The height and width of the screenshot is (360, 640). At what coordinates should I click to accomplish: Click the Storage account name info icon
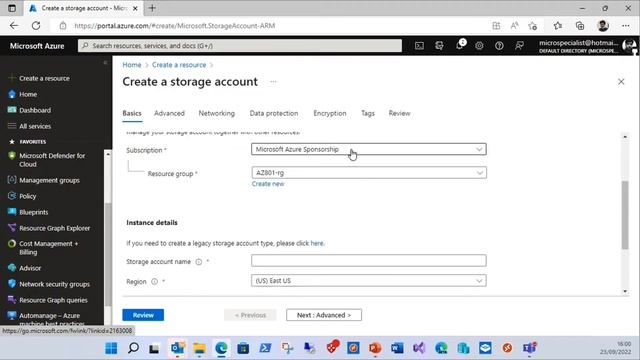(x=198, y=262)
